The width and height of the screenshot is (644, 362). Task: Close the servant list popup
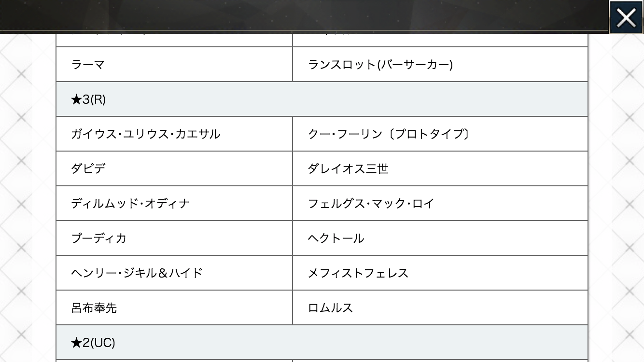pyautogui.click(x=626, y=18)
